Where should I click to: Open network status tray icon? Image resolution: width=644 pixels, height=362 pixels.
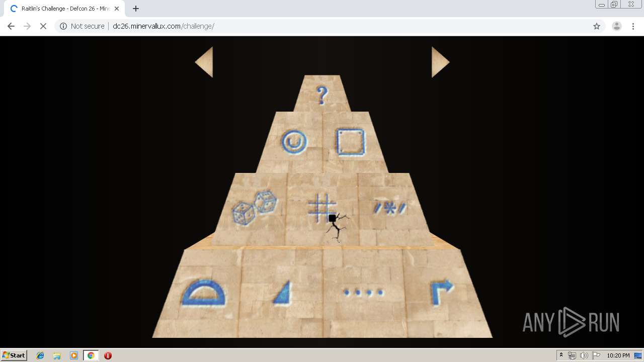[x=572, y=355]
